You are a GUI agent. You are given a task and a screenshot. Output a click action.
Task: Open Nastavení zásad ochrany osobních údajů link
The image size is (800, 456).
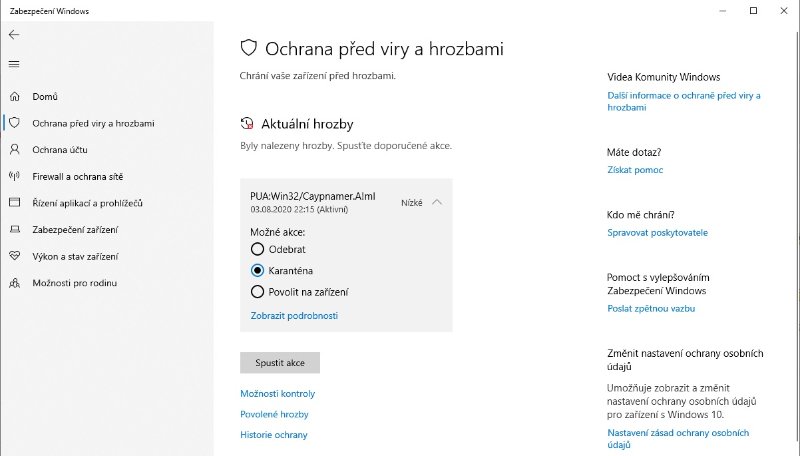[678, 439]
